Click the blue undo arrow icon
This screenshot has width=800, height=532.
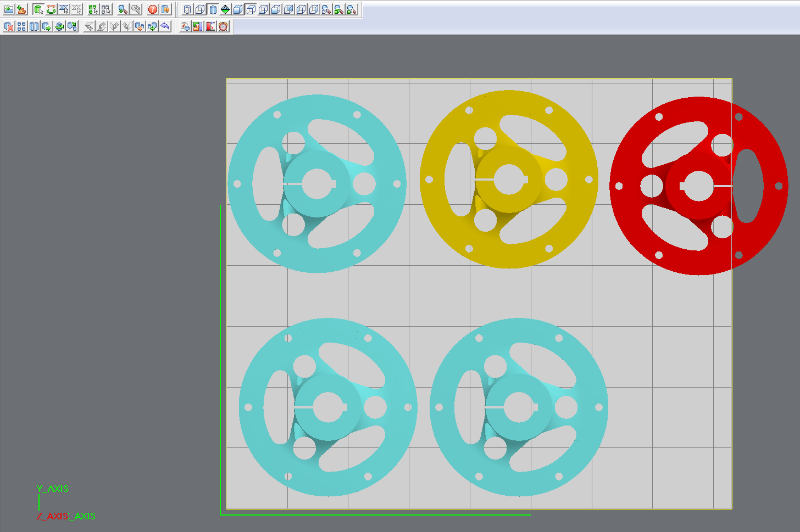click(x=165, y=26)
